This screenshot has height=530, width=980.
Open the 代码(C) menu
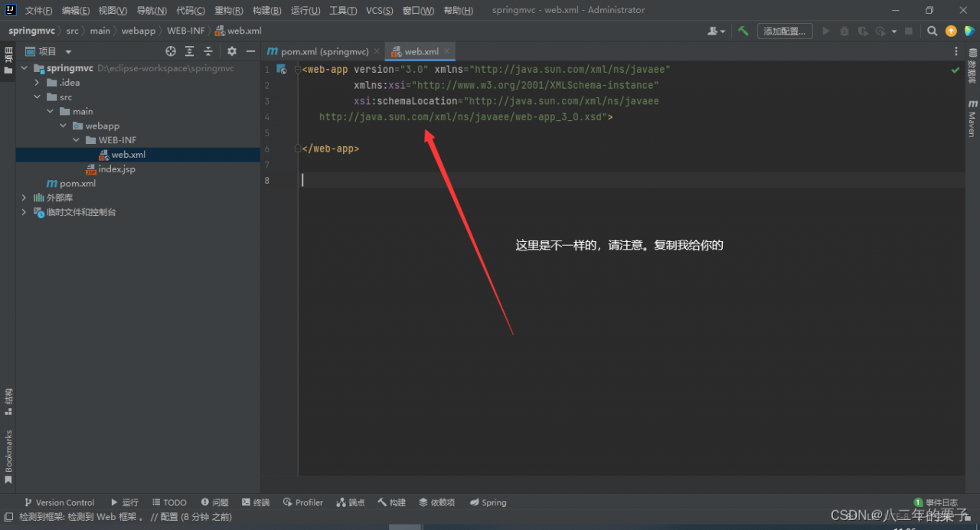coord(191,11)
